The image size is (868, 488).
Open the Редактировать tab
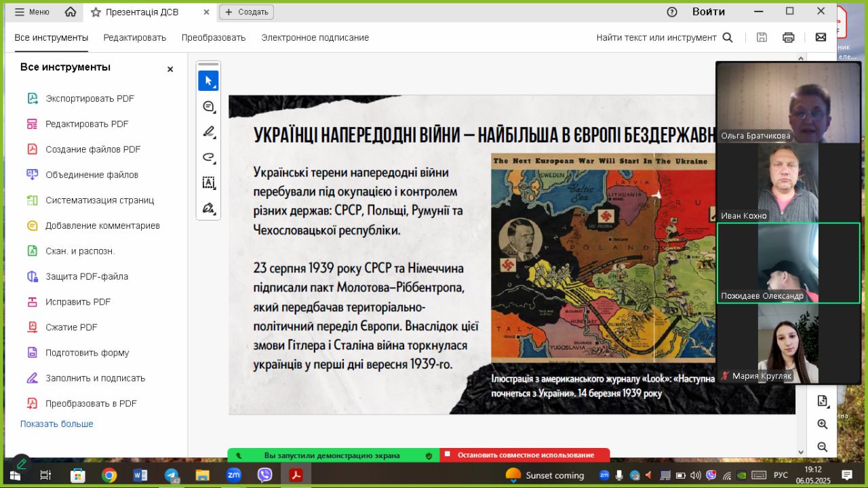tap(135, 37)
